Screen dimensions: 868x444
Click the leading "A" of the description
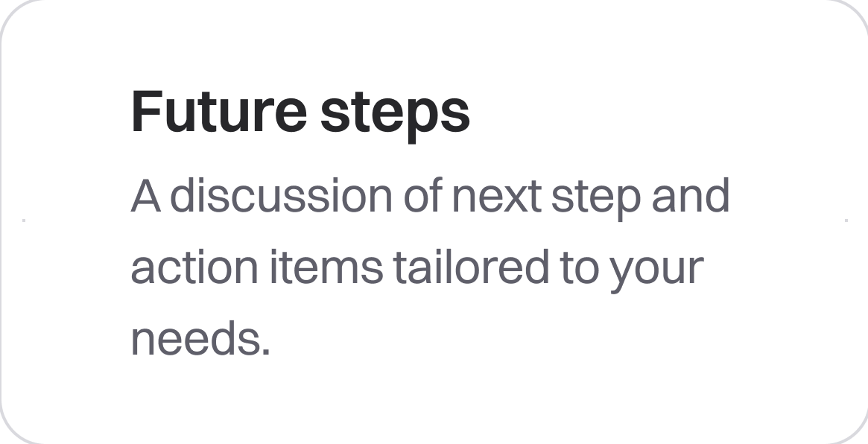(145, 196)
